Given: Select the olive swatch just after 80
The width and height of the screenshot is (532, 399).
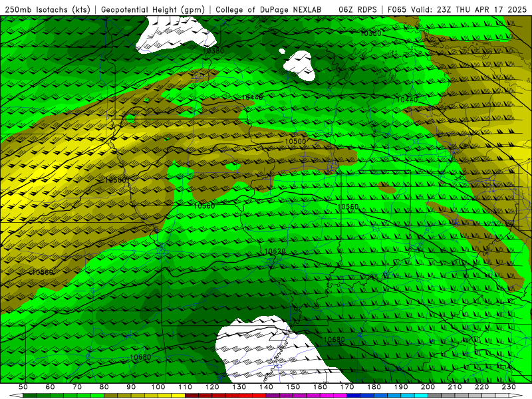Looking at the screenshot, I should [110, 396].
